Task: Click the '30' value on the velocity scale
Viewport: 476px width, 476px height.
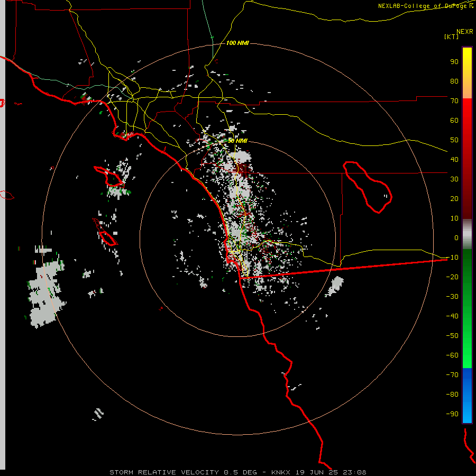Action: (454, 179)
